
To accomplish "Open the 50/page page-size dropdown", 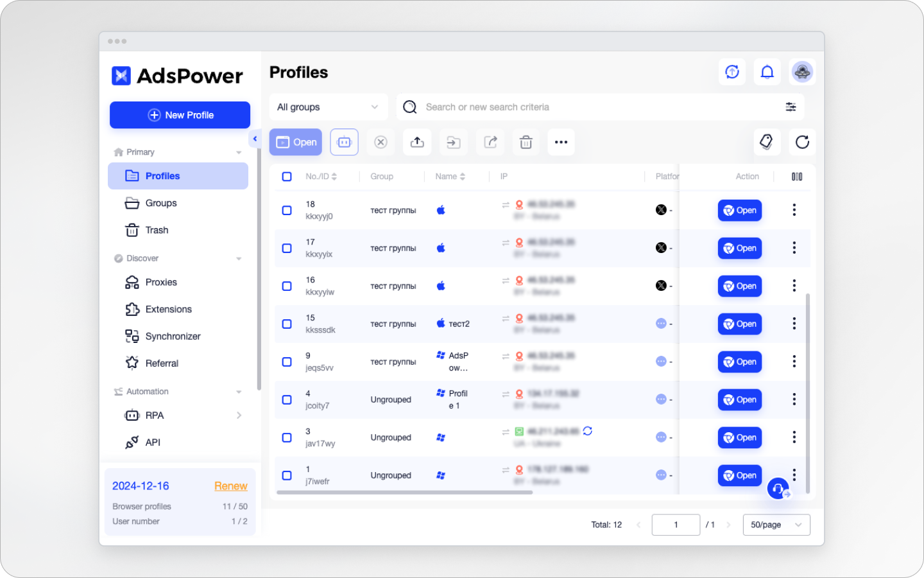I will (x=776, y=525).
